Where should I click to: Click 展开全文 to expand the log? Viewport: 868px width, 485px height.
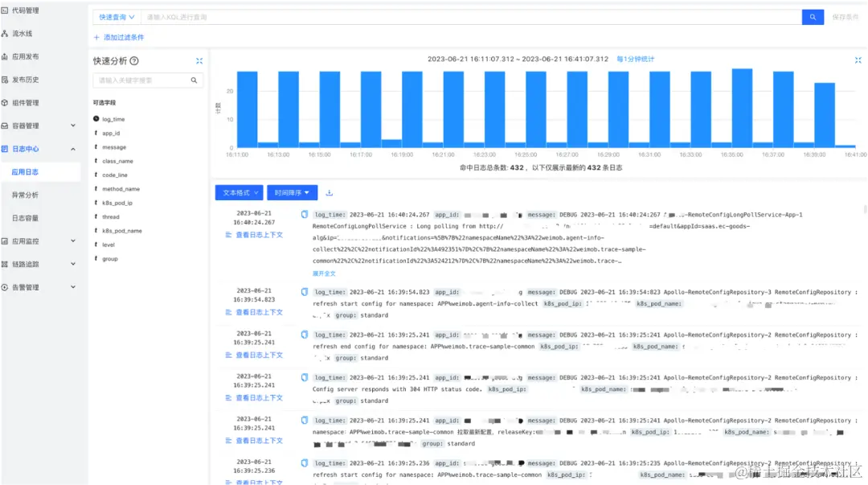[324, 273]
